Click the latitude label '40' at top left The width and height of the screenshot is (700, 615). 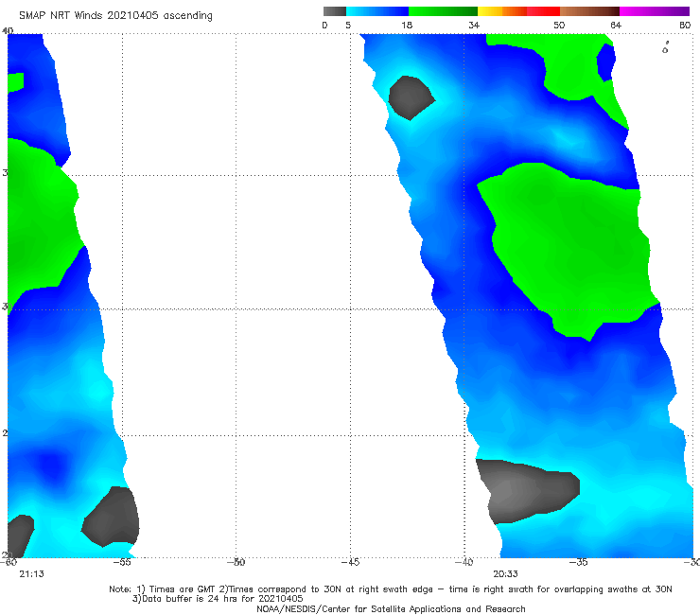pos(8,30)
